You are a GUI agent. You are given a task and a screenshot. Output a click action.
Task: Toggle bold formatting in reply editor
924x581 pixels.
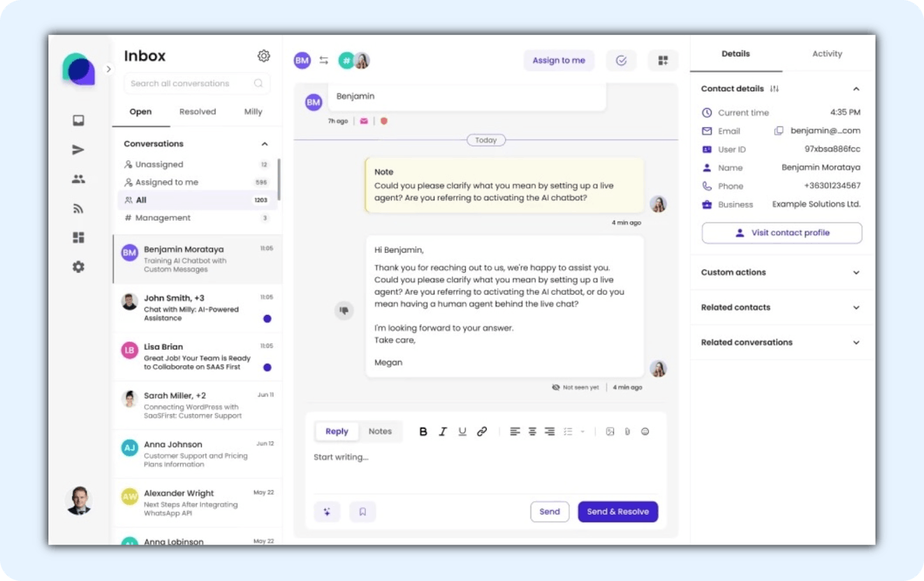pos(423,432)
